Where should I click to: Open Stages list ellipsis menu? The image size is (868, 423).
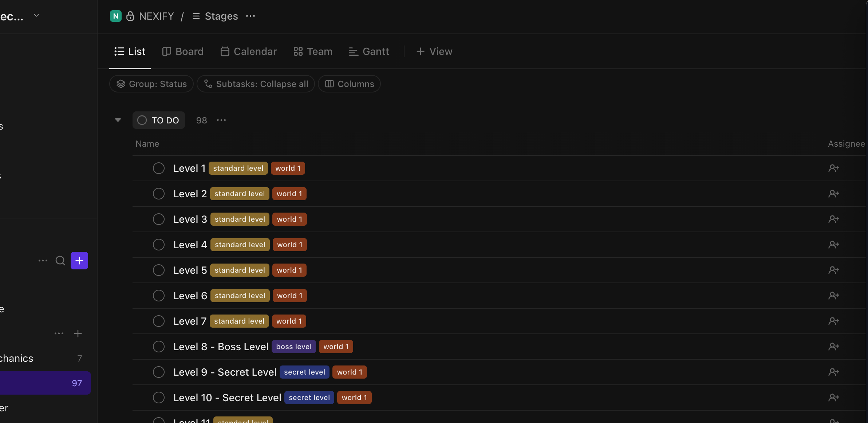250,16
